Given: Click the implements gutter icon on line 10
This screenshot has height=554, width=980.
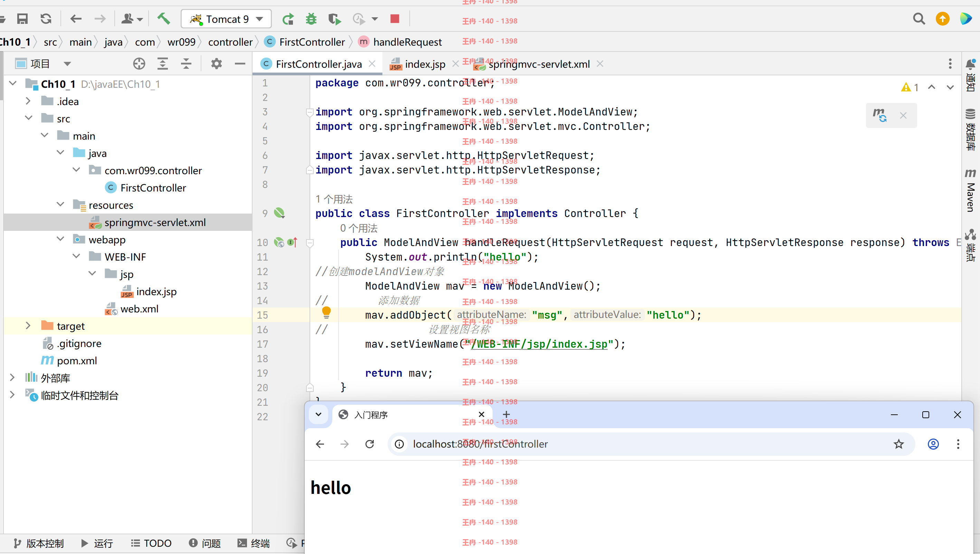Looking at the screenshot, I should point(292,242).
